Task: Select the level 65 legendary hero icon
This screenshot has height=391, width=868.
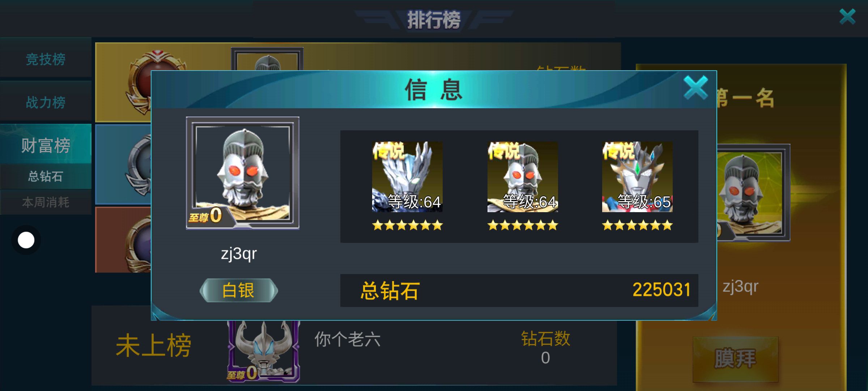Action: coord(637,177)
